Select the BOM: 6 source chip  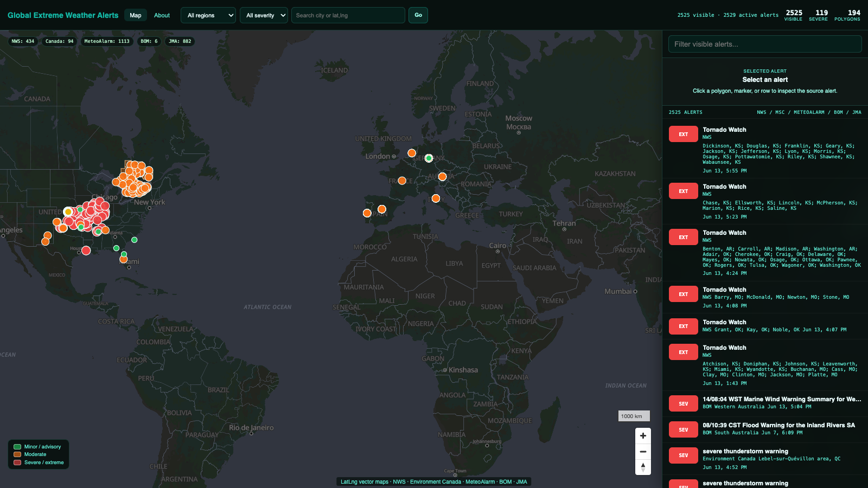pos(149,41)
